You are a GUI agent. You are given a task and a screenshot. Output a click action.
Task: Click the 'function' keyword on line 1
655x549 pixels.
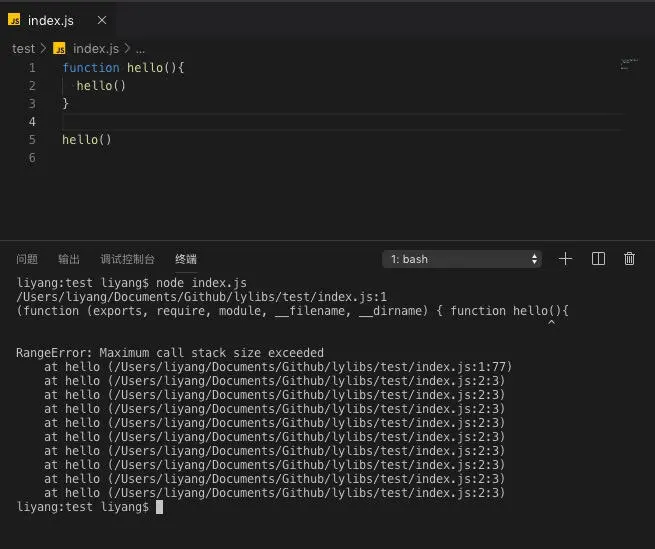(x=91, y=68)
